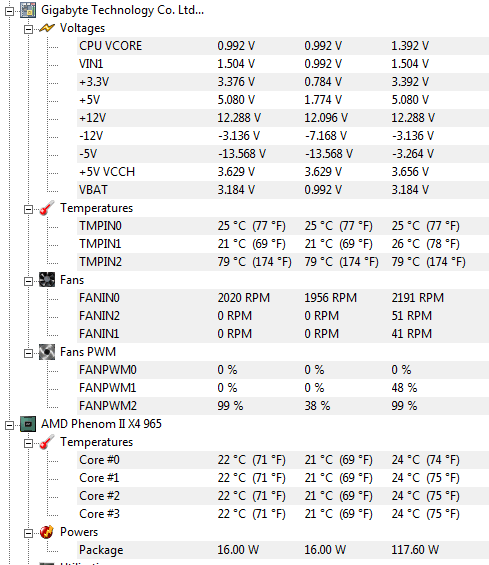Image resolution: width=489 pixels, height=565 pixels.
Task: Collapse the Fans section
Action: (x=28, y=281)
